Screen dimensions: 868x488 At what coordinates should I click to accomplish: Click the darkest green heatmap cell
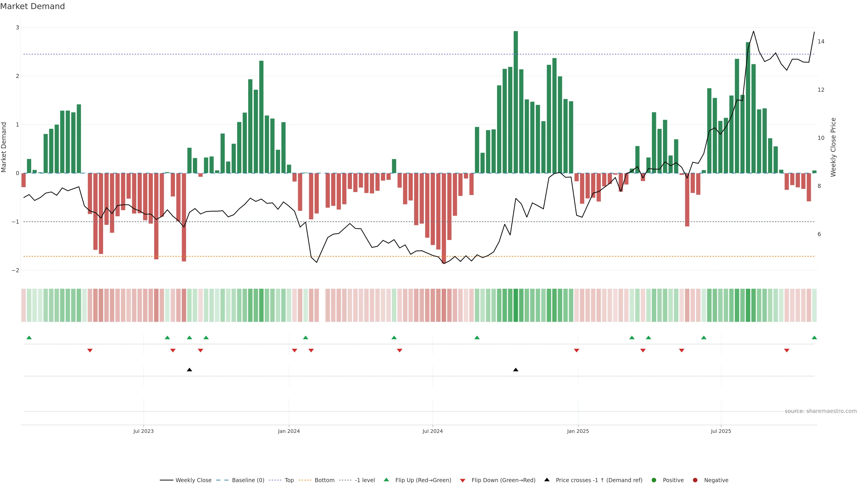516,305
